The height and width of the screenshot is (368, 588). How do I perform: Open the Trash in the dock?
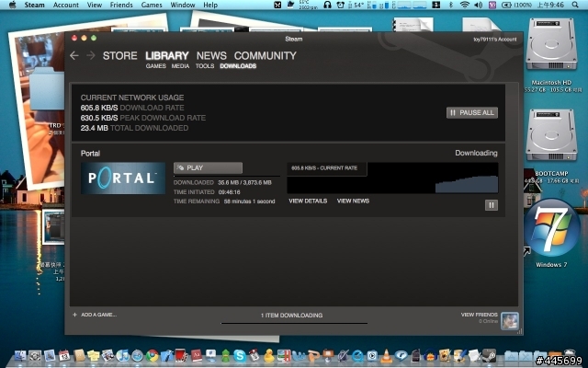point(570,353)
